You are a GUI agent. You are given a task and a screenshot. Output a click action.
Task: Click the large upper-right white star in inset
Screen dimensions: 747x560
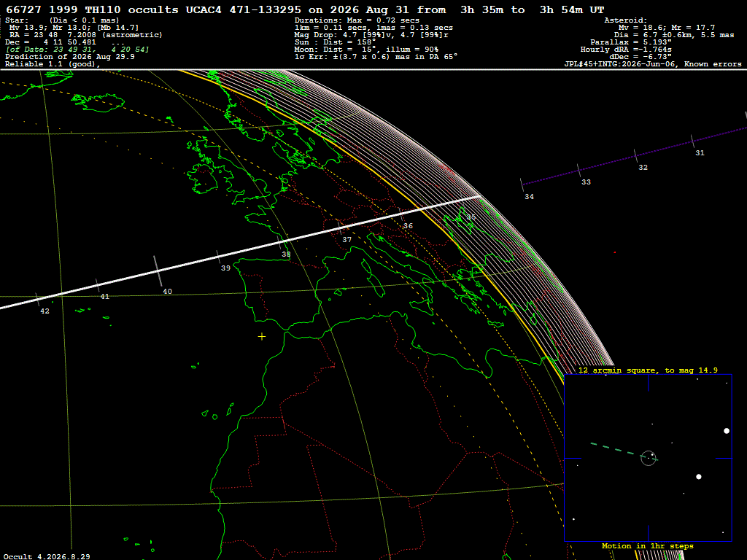(727, 431)
